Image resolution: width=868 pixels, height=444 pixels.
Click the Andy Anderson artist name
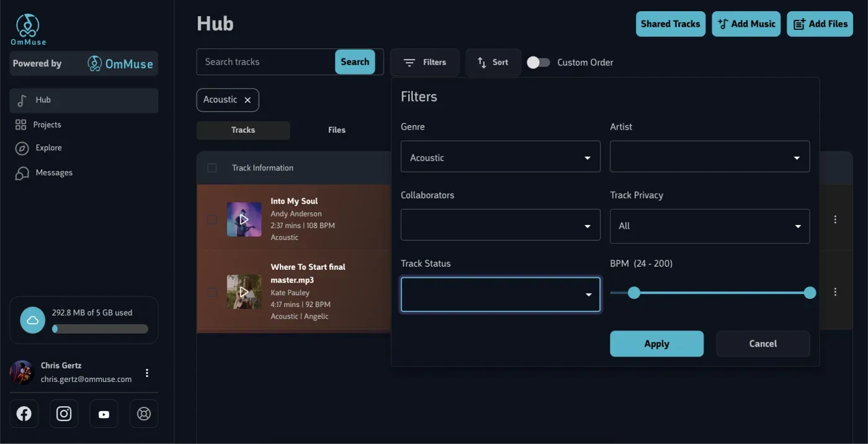[x=296, y=214]
